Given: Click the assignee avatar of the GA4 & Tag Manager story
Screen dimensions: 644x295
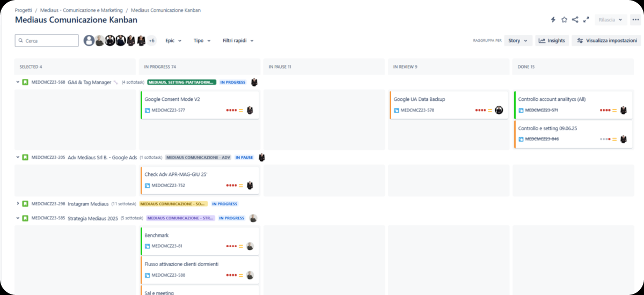Looking at the screenshot, I should pyautogui.click(x=254, y=83).
